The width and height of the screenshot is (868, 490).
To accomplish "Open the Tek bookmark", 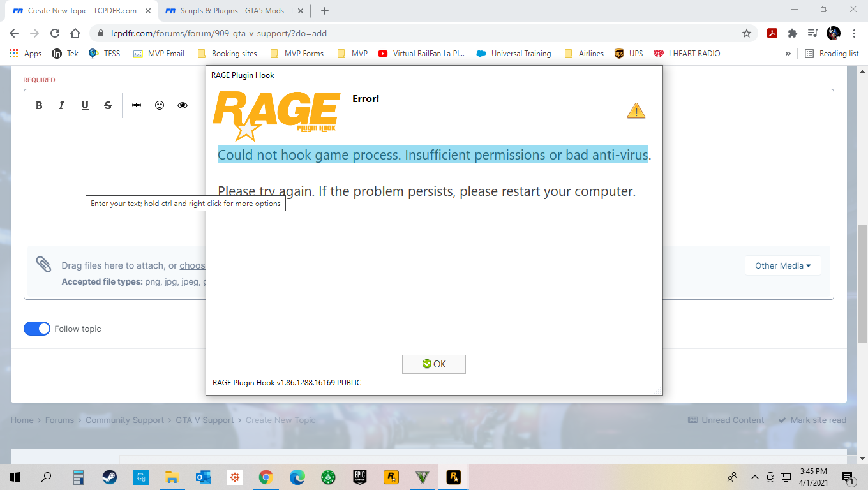I will coord(65,54).
